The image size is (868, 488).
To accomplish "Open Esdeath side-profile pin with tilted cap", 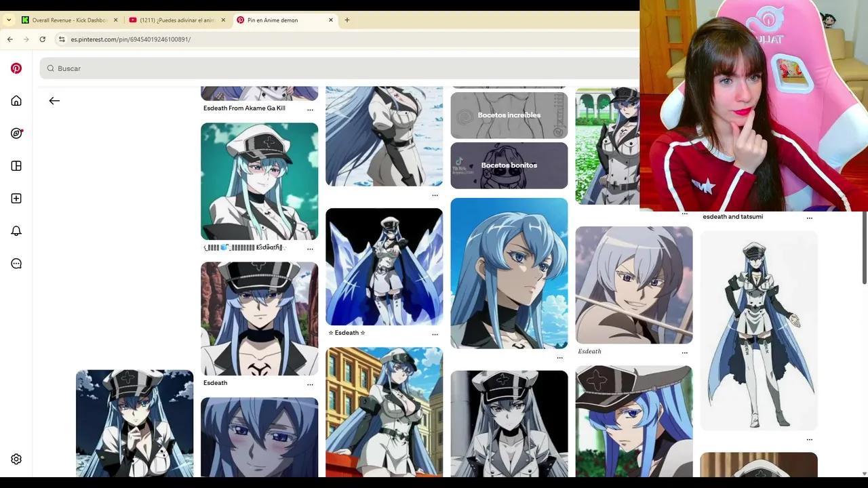I will (634, 422).
